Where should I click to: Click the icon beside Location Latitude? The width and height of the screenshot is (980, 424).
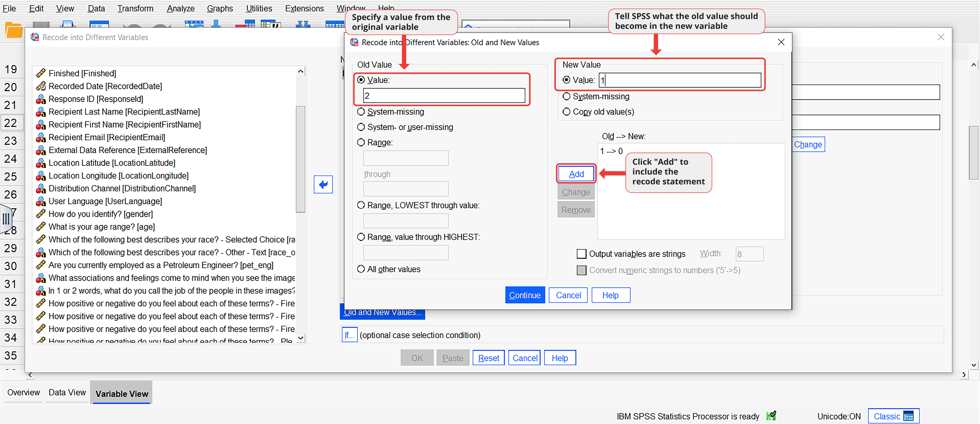(41, 163)
